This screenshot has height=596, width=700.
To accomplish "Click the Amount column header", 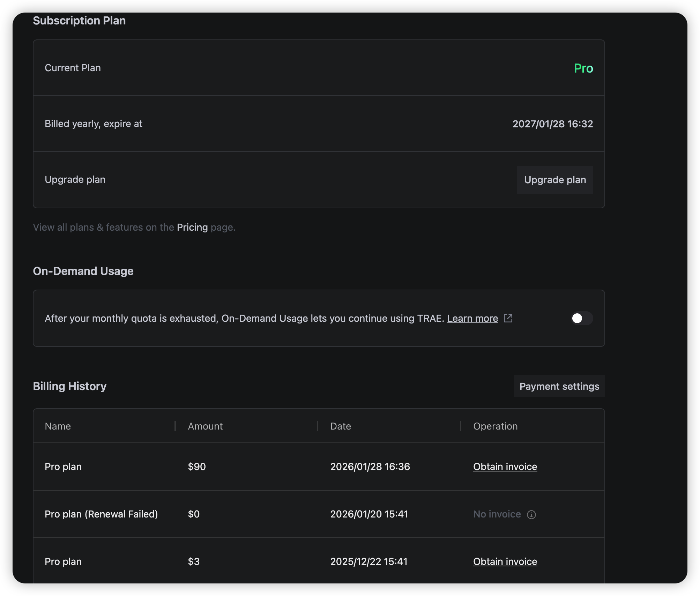I will click(x=205, y=426).
